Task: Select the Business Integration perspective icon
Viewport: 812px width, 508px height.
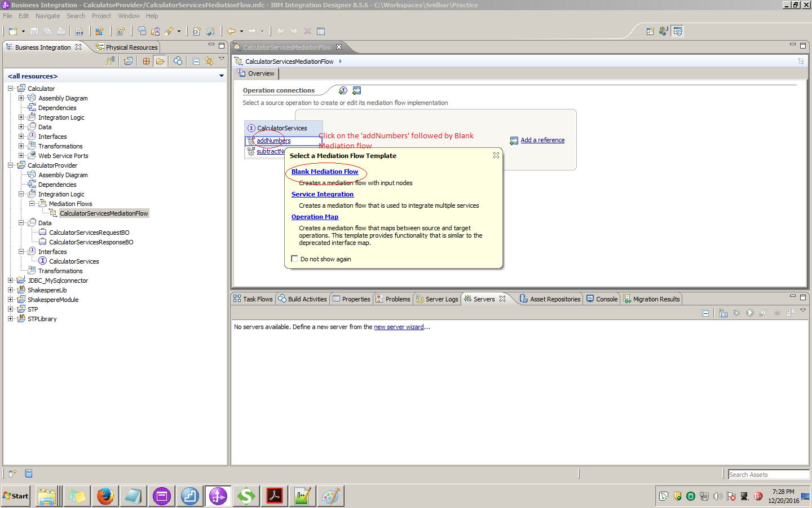Action: click(x=678, y=31)
